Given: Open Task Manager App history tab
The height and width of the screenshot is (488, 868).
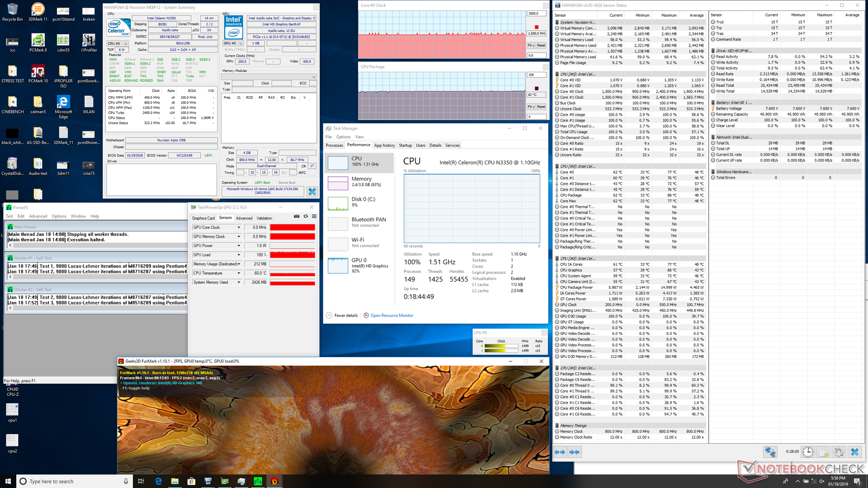Looking at the screenshot, I should [384, 145].
